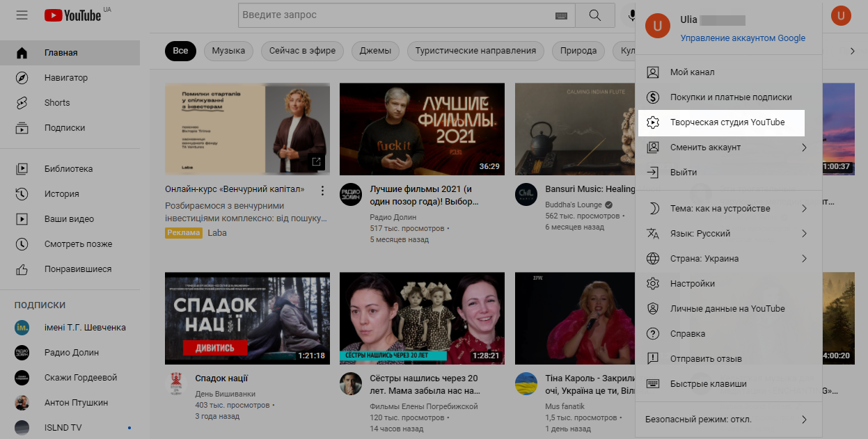
Task: Click the День Вышиванки channel avatar
Action: pyautogui.click(x=175, y=384)
